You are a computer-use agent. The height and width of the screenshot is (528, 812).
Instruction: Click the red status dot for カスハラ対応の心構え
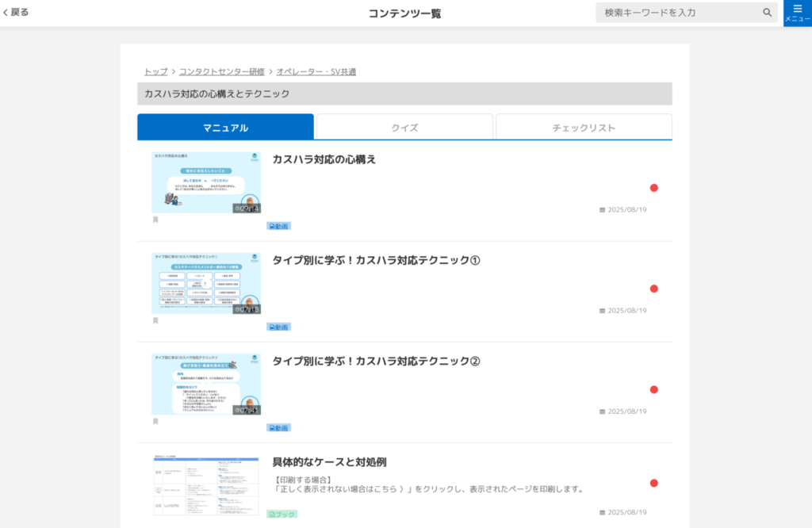[x=654, y=188]
